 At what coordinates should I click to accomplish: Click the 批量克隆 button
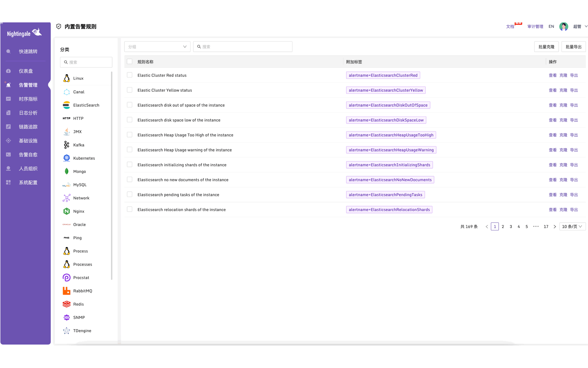546,47
